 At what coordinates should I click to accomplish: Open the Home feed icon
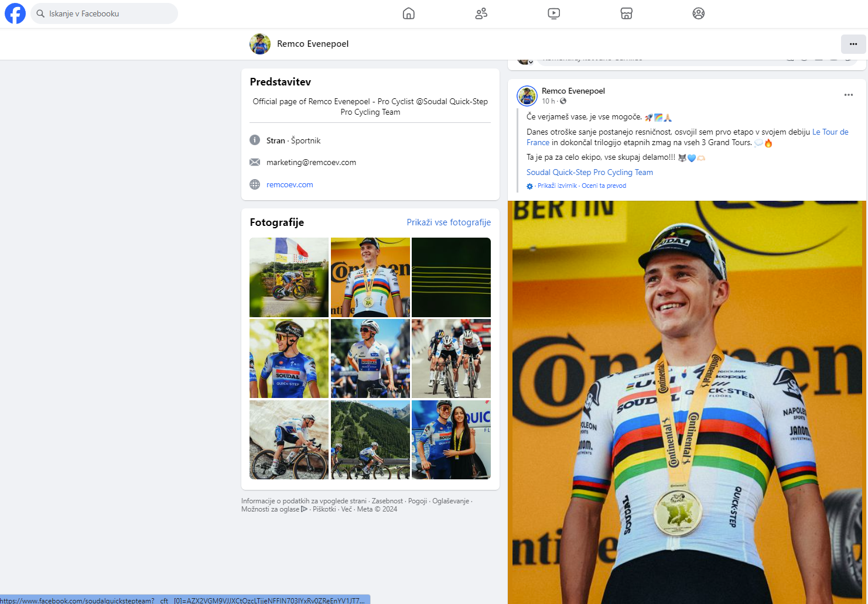point(409,13)
